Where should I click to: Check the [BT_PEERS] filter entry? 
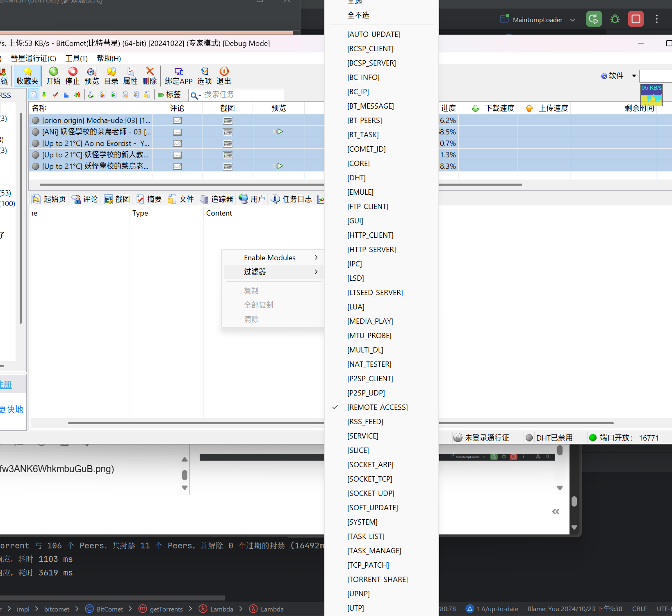point(364,120)
